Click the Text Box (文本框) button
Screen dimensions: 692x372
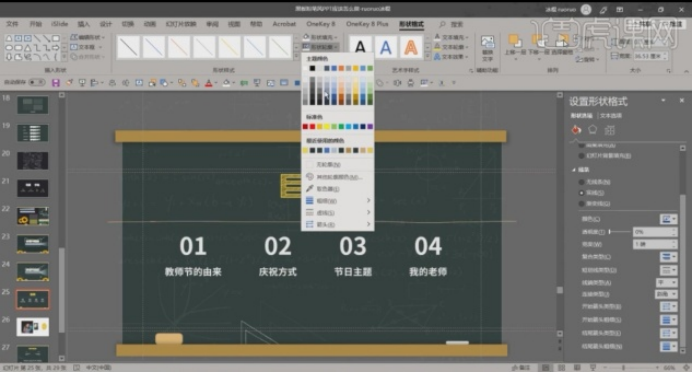(x=86, y=47)
